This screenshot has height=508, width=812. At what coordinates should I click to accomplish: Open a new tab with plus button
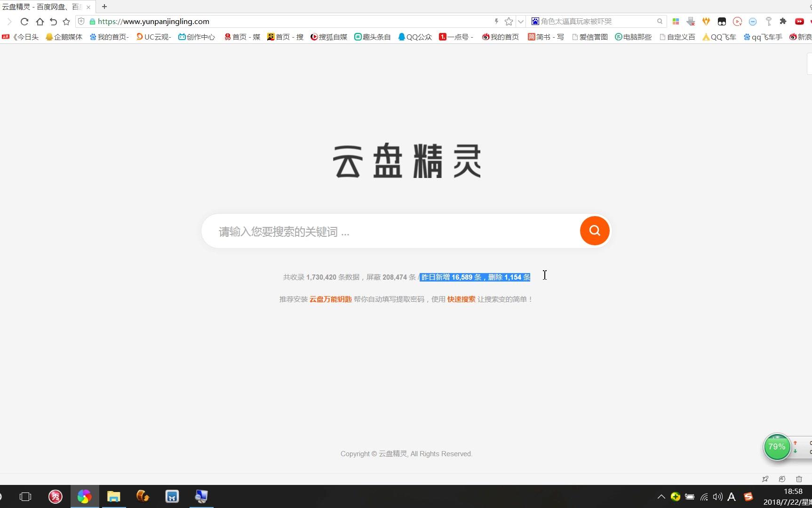(104, 7)
